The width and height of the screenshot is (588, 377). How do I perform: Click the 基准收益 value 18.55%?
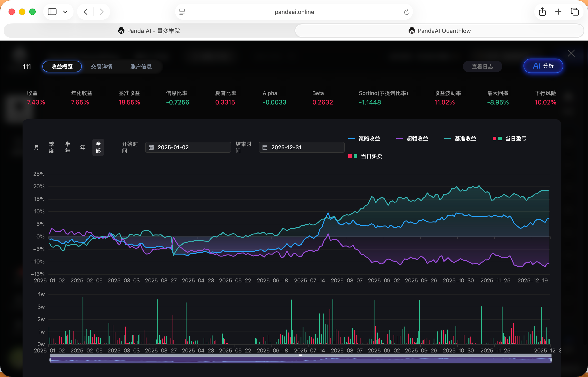click(x=129, y=102)
